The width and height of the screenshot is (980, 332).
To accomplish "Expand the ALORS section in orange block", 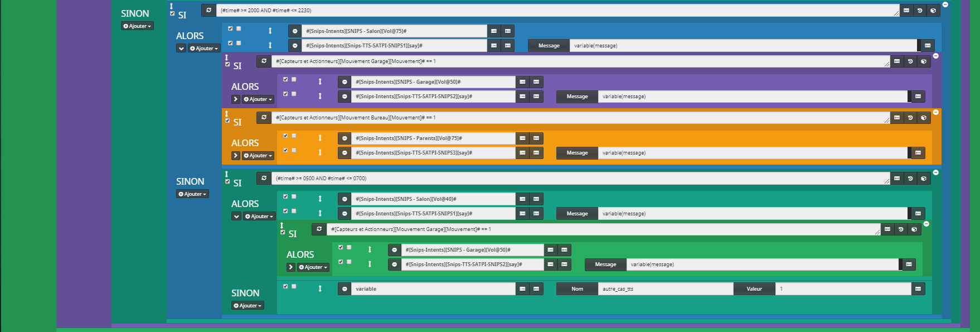I will [x=236, y=156].
